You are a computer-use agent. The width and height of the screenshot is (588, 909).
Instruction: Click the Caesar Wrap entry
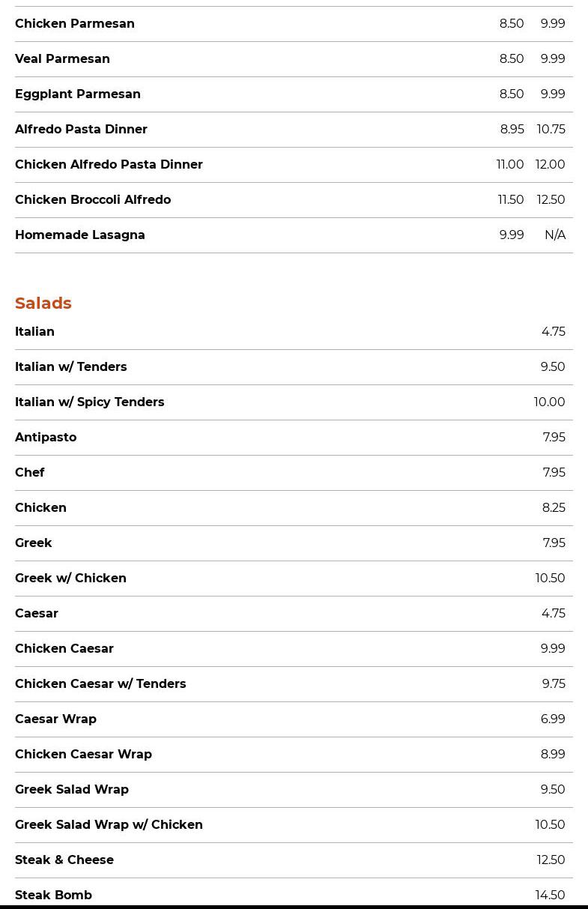55,719
